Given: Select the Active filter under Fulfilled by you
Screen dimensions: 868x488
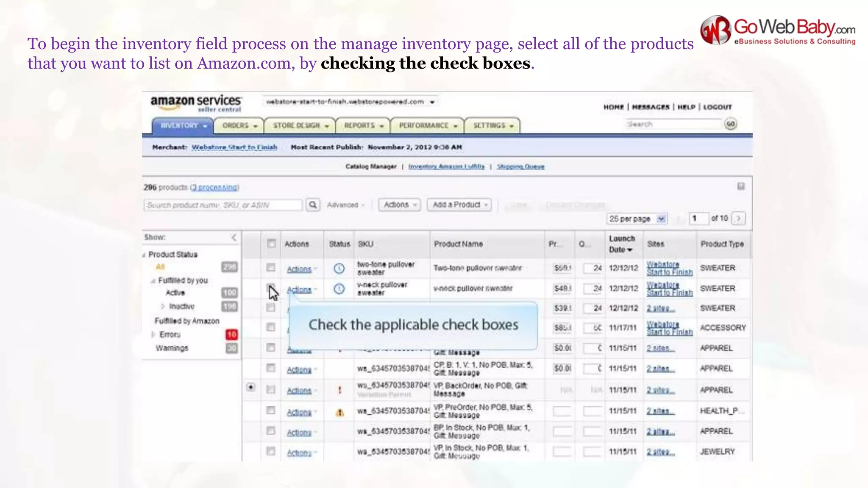Looking at the screenshot, I should point(175,293).
